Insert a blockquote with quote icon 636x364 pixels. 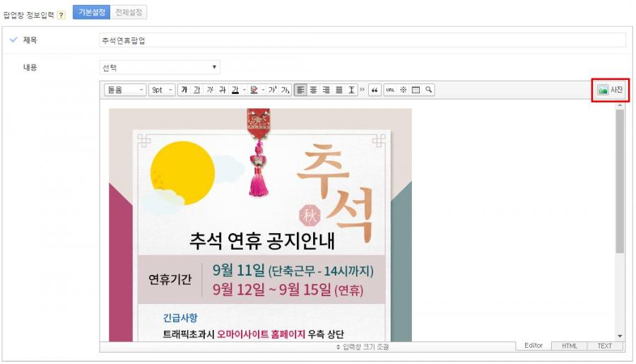(375, 90)
